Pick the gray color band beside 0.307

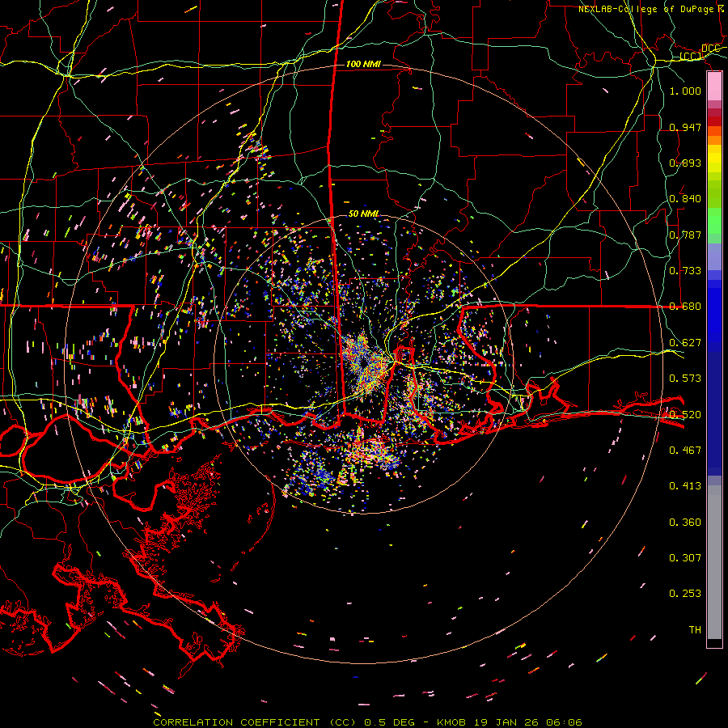pos(714,562)
